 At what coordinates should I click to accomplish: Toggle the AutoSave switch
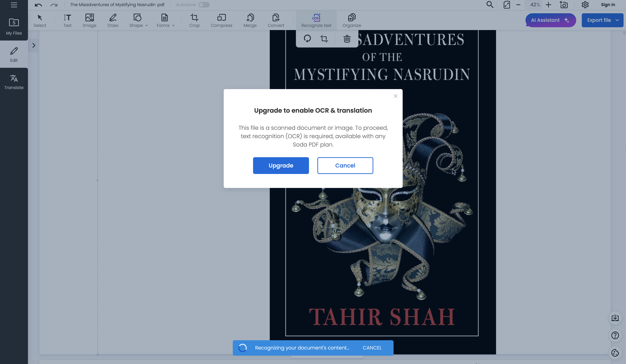coord(204,5)
